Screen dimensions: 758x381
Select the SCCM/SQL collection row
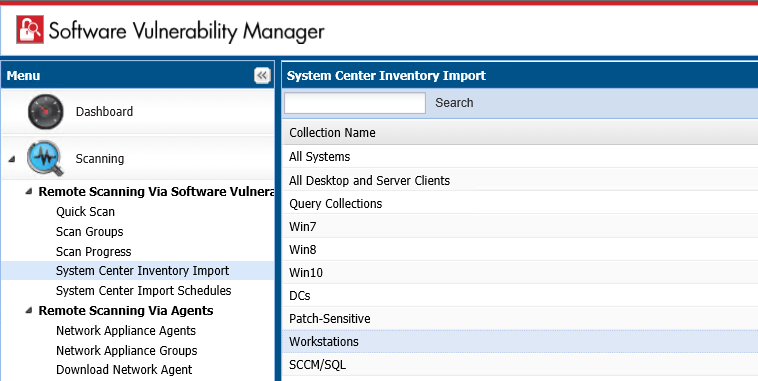pos(520,365)
